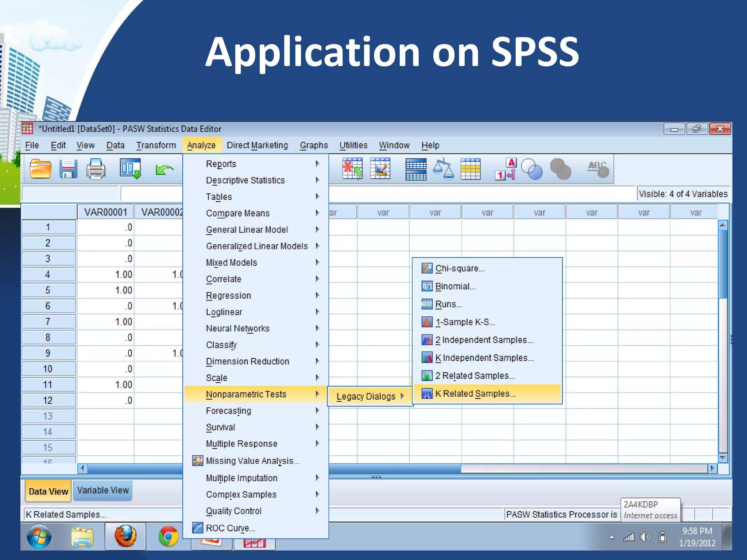Click the Use Variable Sets circles icon
Viewport: 747px width, 560px height.
tap(531, 169)
